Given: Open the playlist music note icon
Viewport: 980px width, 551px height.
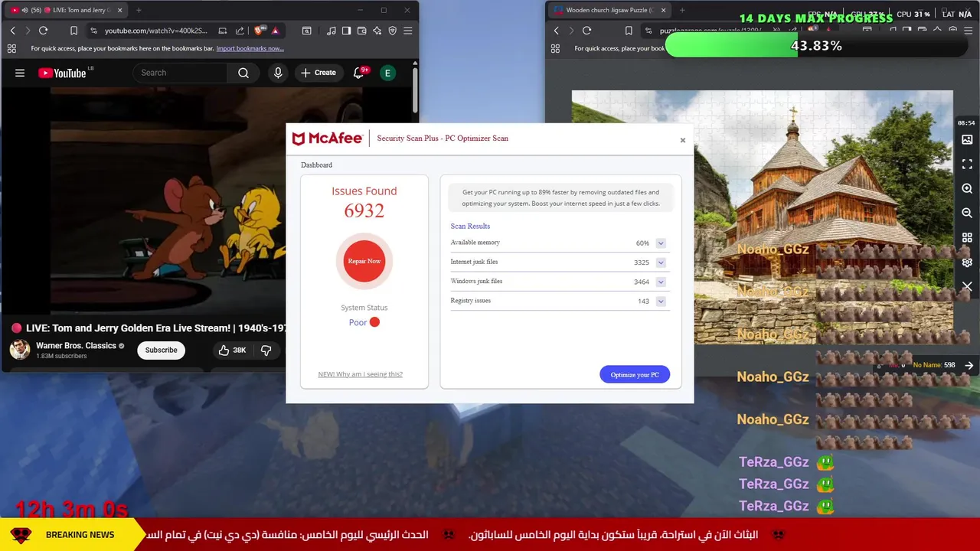Looking at the screenshot, I should [x=331, y=31].
